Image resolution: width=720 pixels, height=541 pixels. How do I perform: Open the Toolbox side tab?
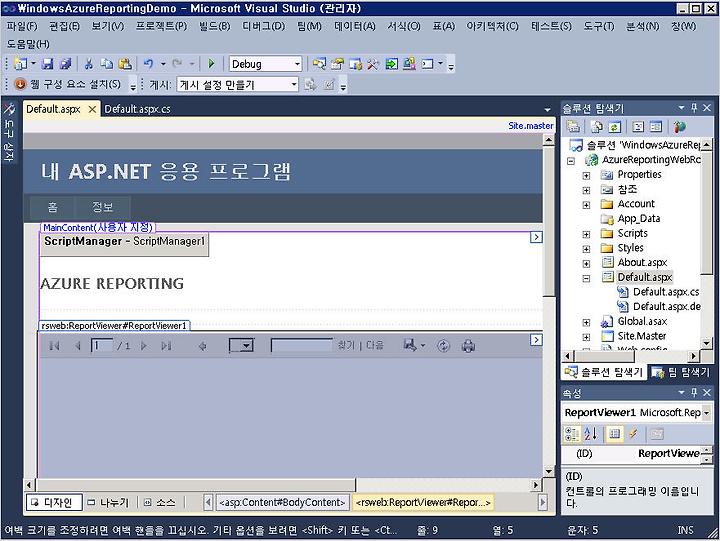[9, 133]
